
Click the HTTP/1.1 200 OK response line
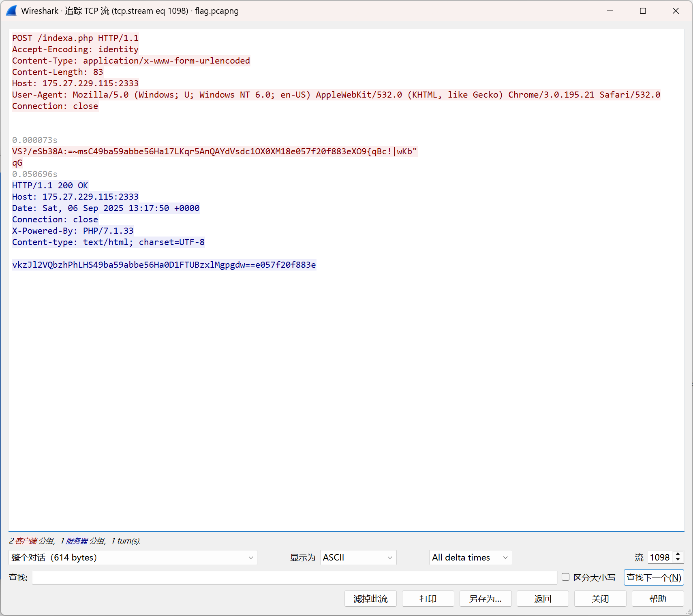click(50, 185)
